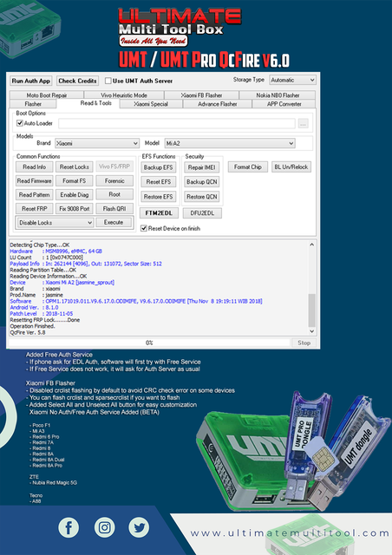
Task: Click the 'Patch Level : 2018-11-05' log line
Action: tap(42, 314)
